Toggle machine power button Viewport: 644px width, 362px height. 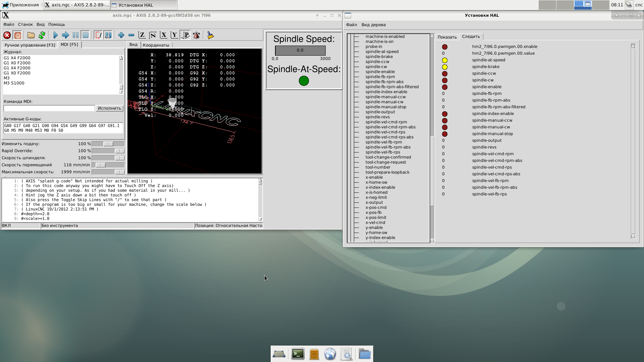(18, 35)
